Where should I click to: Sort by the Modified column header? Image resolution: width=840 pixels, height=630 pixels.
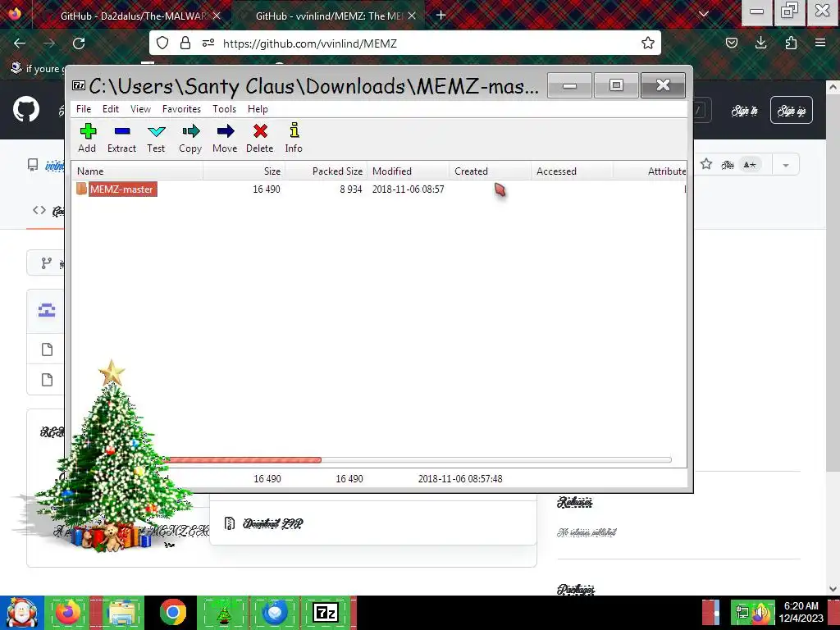tap(409, 171)
